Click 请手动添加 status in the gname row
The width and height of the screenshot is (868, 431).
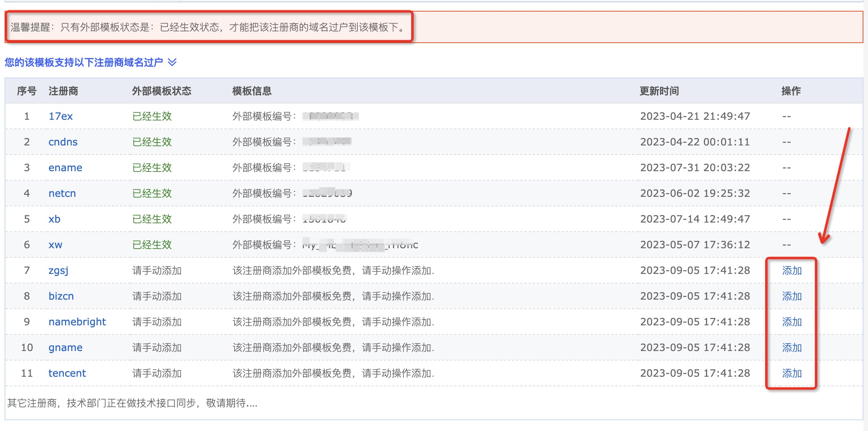(x=157, y=348)
